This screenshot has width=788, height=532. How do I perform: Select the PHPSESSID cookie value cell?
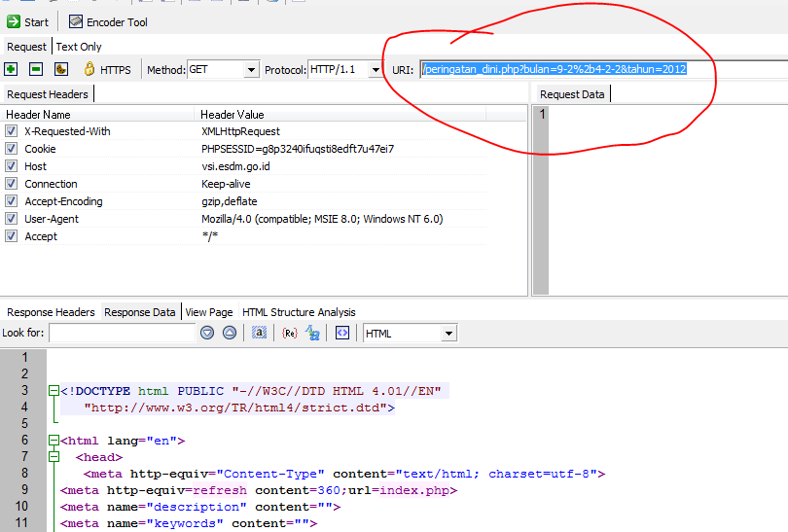coord(298,149)
